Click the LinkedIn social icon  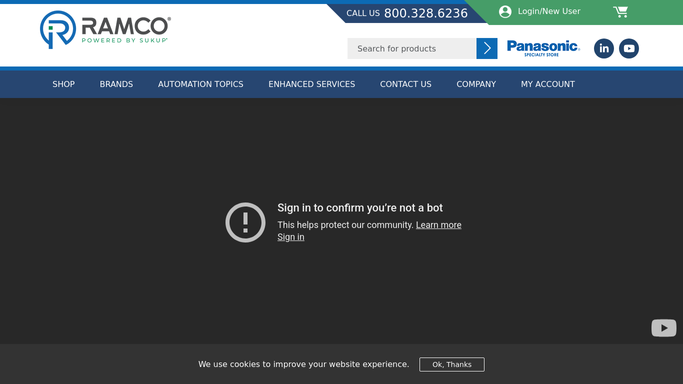coord(604,48)
